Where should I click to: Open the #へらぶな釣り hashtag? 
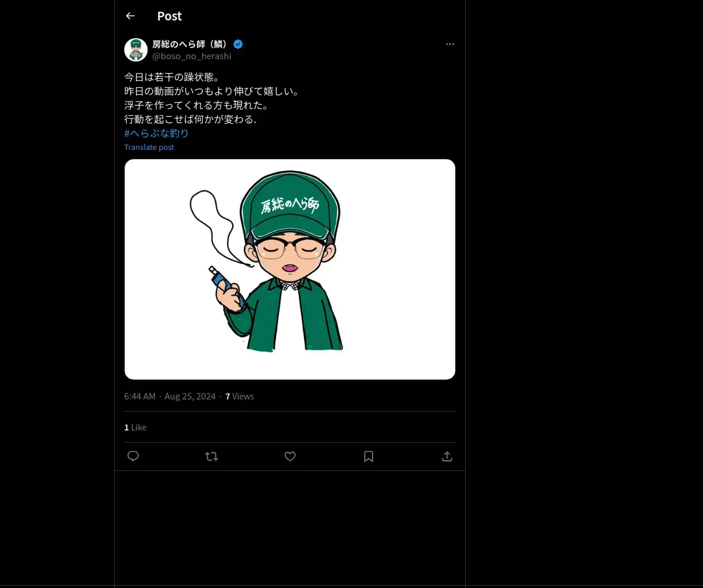156,134
